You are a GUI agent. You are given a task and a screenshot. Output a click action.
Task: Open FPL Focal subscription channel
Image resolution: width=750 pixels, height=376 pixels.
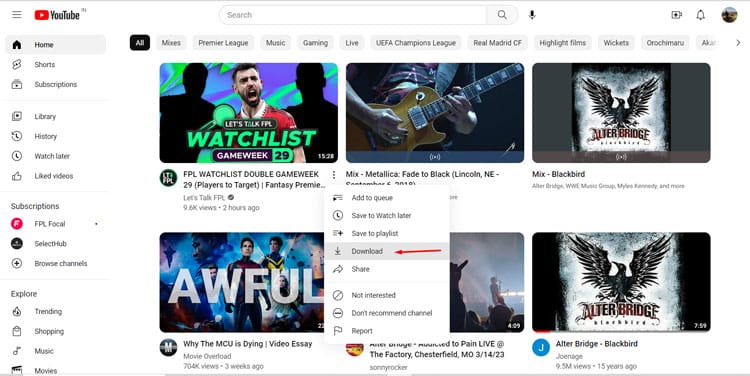(55, 224)
